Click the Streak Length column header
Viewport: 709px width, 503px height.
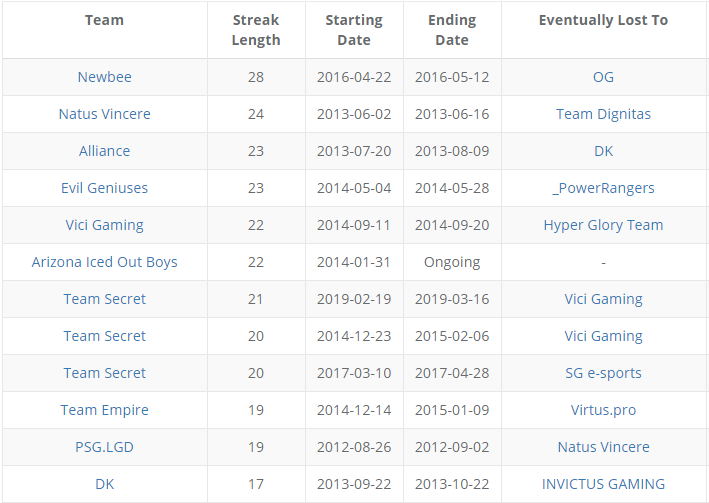[x=256, y=30]
